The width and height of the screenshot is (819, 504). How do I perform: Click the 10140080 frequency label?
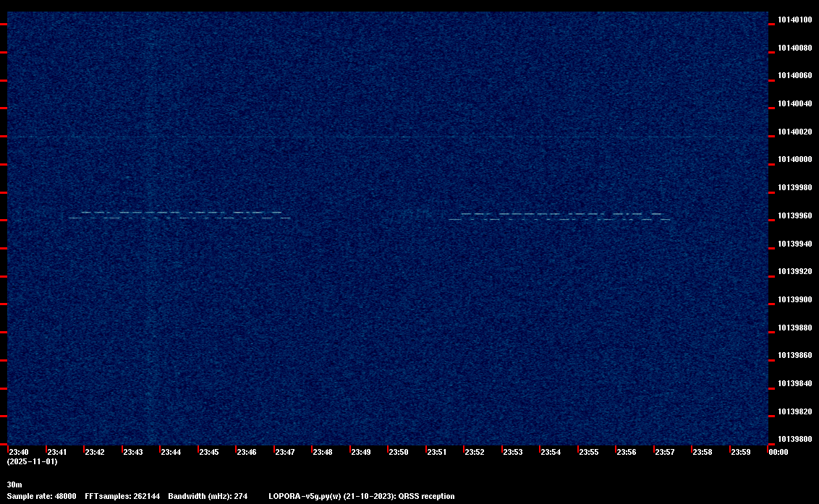(x=795, y=48)
